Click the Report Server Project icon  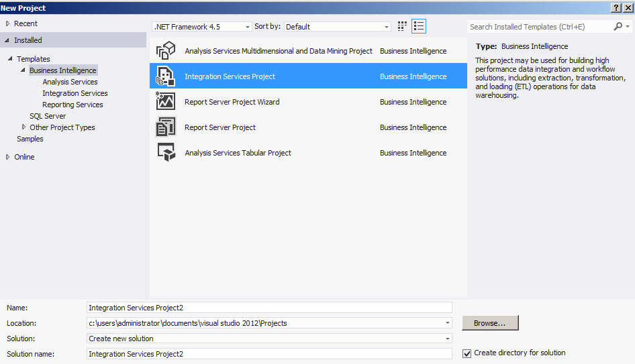pyautogui.click(x=165, y=127)
